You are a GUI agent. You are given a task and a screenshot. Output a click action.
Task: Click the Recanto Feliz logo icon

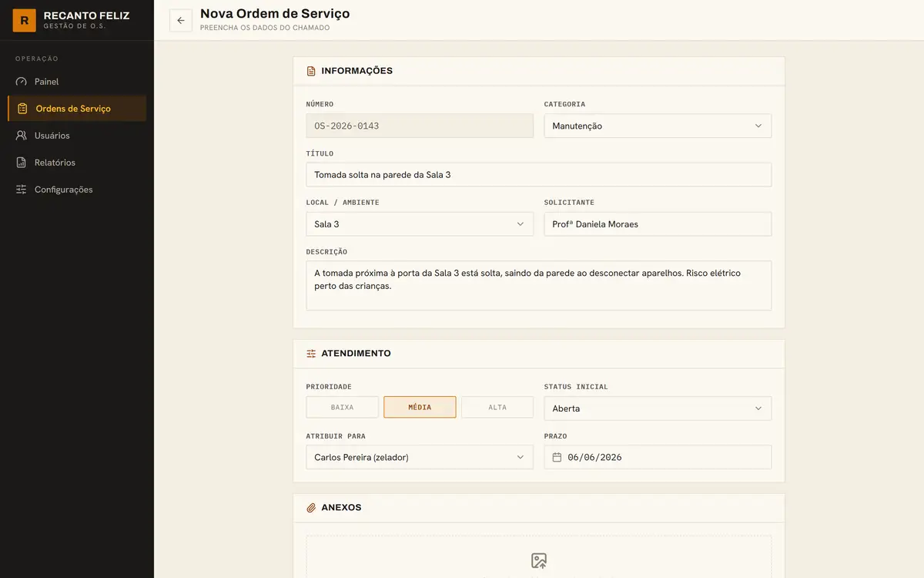(25, 21)
